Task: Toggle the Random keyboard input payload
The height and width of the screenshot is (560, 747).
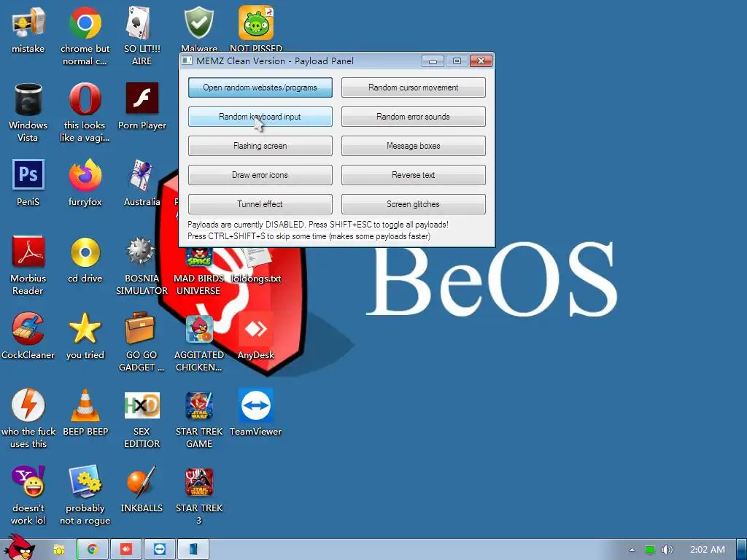Action: (x=260, y=117)
